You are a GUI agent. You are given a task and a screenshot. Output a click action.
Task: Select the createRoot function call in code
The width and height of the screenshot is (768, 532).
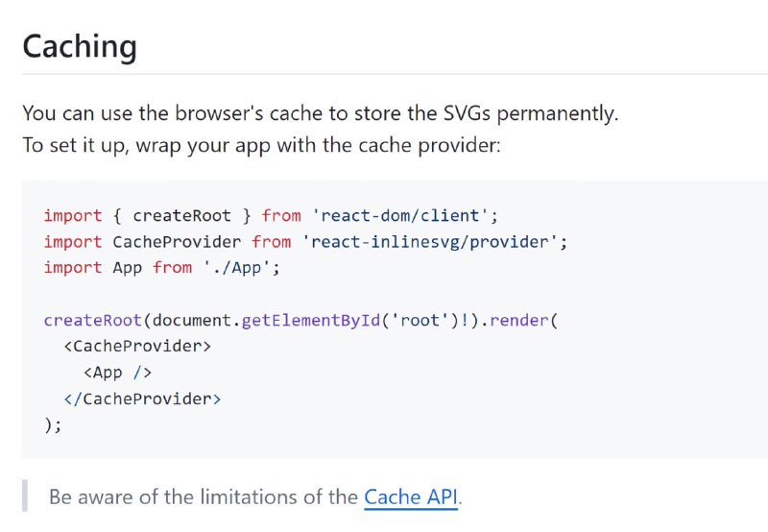tap(92, 320)
